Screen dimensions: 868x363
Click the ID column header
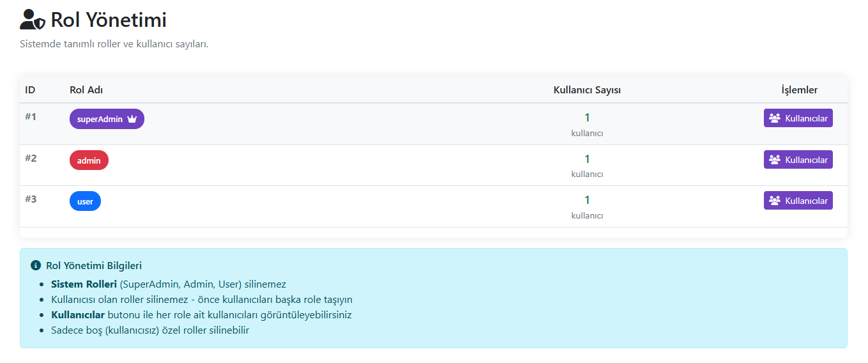click(30, 90)
